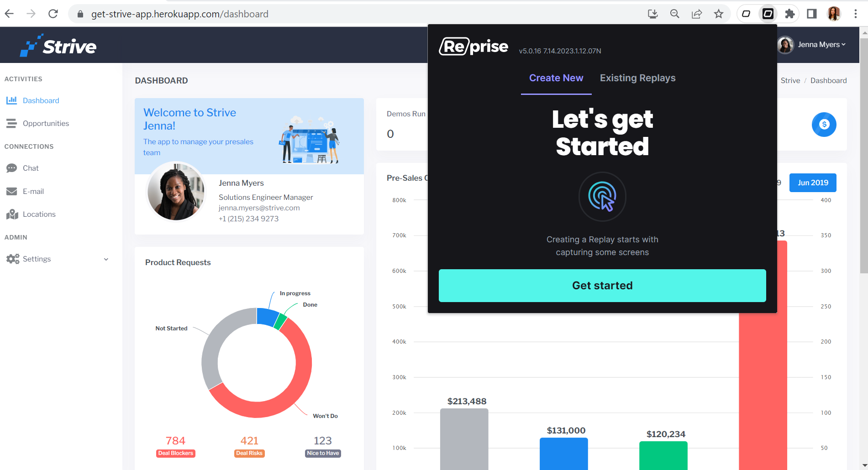The image size is (868, 470).
Task: Bookmark this page with the star icon
Action: tap(719, 14)
